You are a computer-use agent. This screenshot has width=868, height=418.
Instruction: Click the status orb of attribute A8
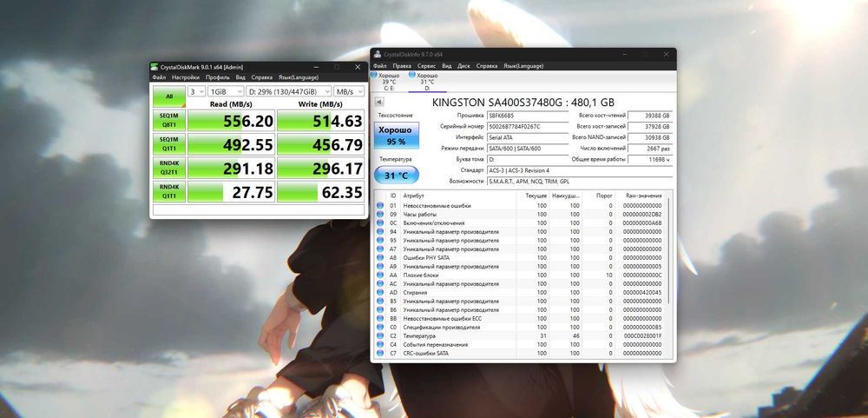[380, 258]
